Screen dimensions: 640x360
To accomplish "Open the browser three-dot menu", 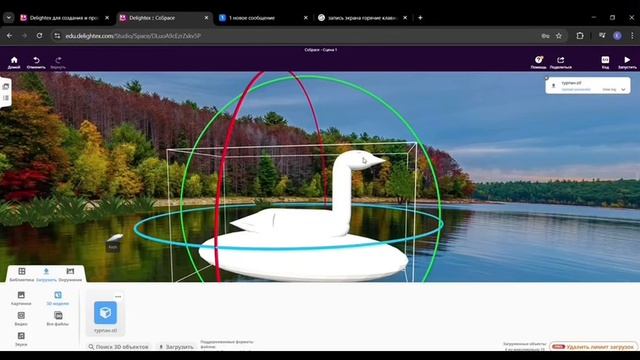I will (x=632, y=36).
